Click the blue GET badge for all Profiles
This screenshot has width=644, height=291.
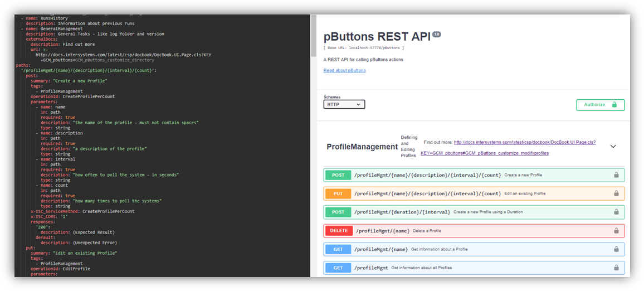[338, 268]
